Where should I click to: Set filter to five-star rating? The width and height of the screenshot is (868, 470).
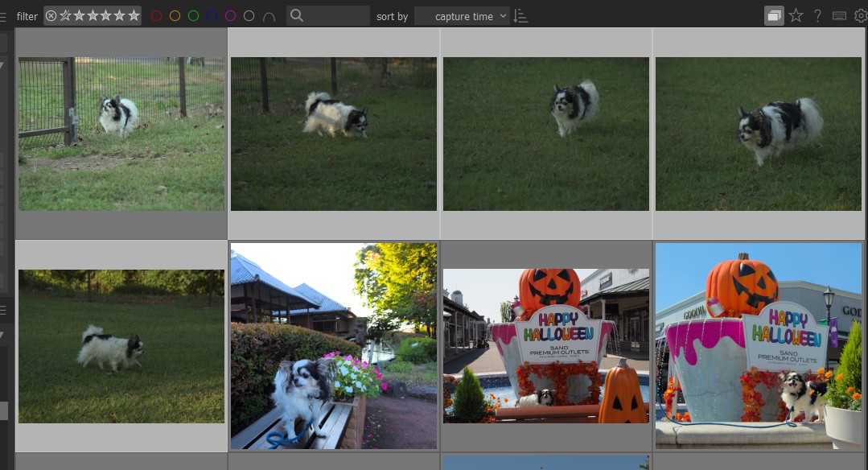134,15
